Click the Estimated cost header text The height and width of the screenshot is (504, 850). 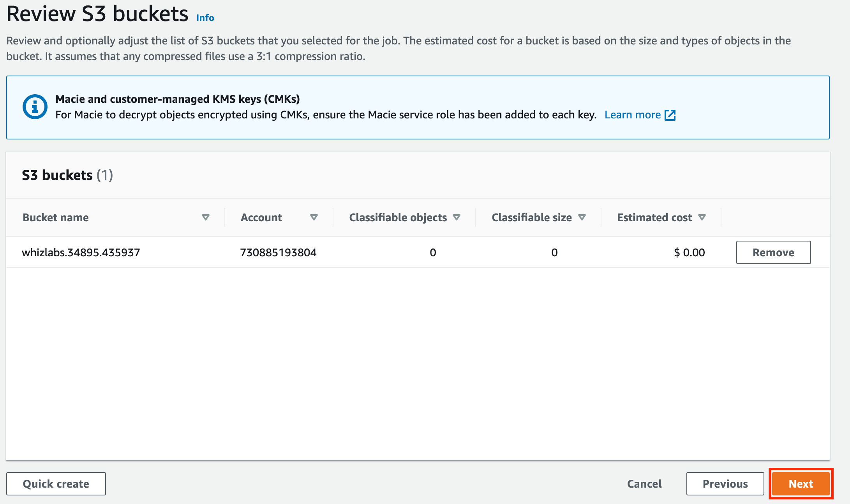pos(654,217)
